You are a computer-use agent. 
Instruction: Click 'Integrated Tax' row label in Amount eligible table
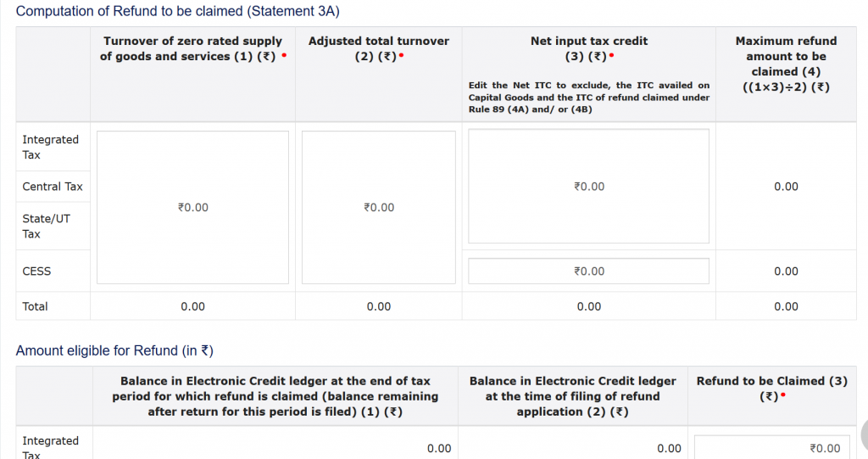click(x=50, y=447)
